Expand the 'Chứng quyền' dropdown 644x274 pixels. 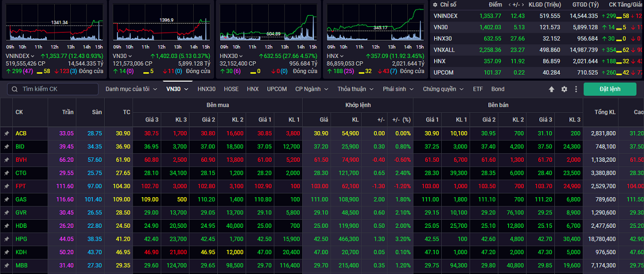coord(444,89)
